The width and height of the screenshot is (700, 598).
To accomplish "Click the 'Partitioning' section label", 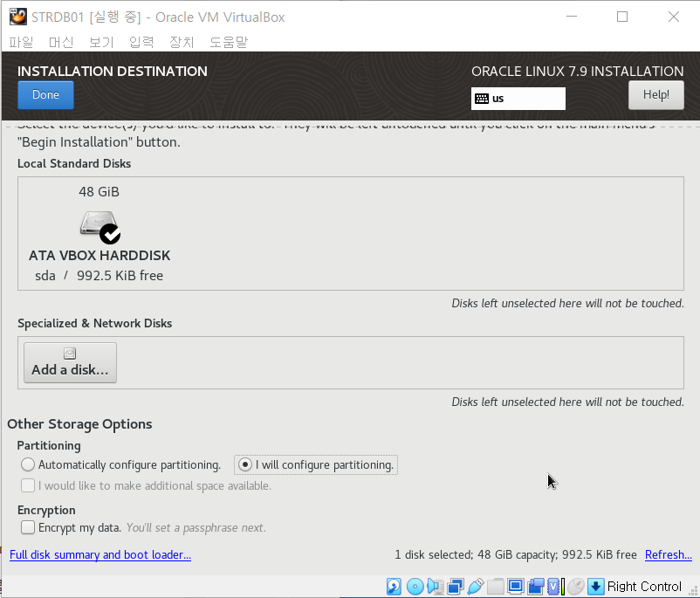I will (49, 446).
